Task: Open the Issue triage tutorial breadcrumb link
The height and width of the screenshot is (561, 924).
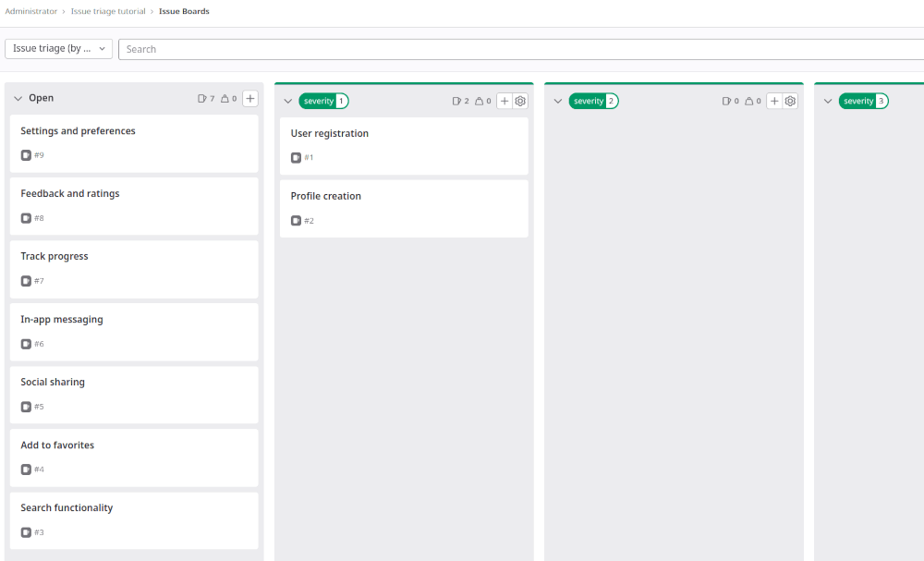Action: tap(108, 11)
